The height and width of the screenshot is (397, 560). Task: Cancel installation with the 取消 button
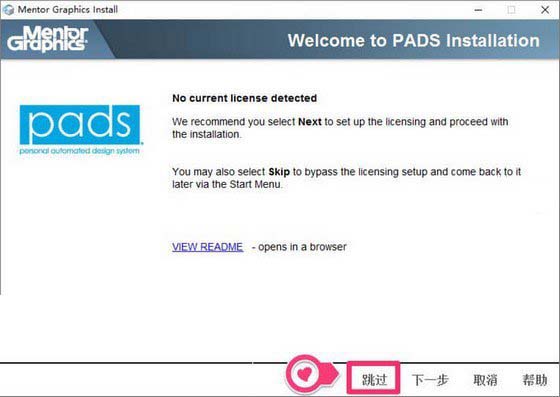485,380
